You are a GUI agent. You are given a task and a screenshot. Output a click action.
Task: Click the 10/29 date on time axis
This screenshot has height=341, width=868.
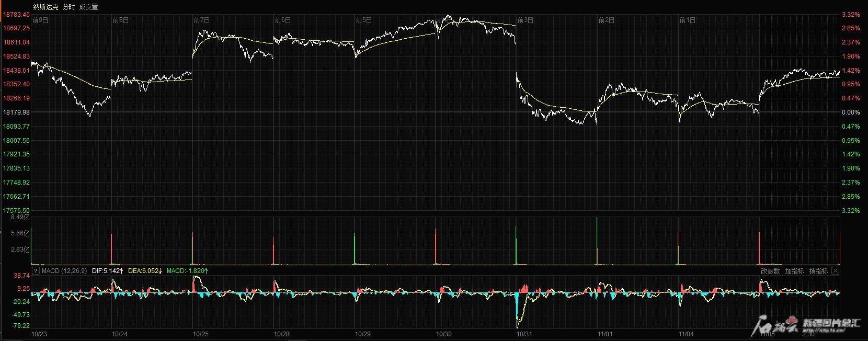tap(363, 334)
